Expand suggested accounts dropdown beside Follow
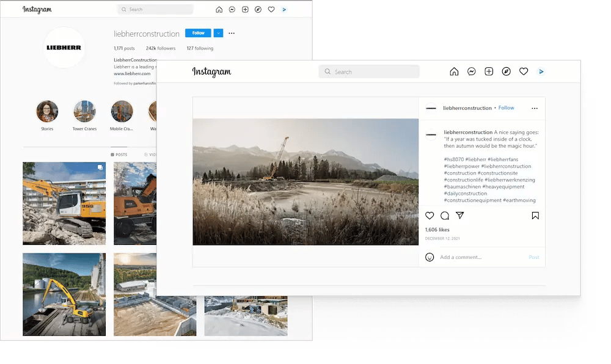Viewport: 611px width, 364px height. click(x=219, y=33)
